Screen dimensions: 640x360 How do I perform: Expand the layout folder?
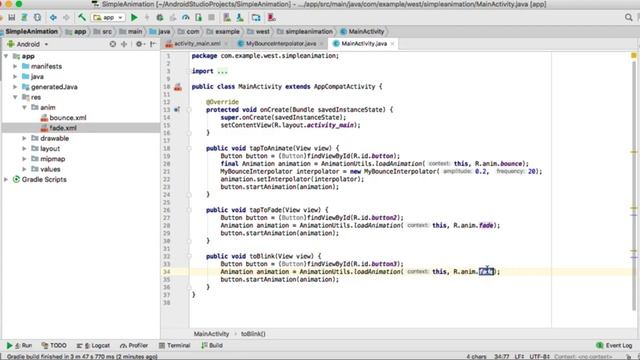24,149
